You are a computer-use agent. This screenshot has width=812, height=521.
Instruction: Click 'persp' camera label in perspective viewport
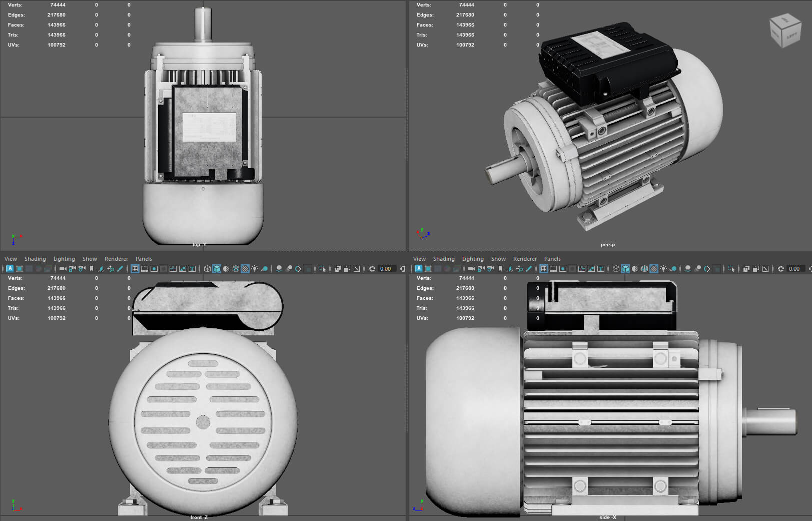point(607,245)
